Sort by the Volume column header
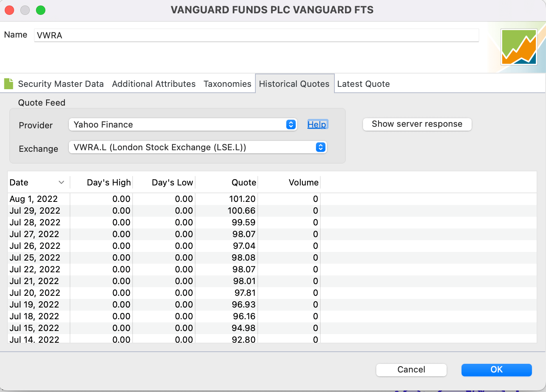This screenshot has width=546, height=392. [x=304, y=182]
